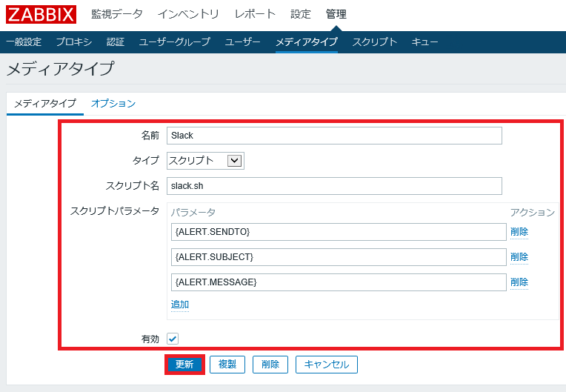This screenshot has height=392, width=566.
Task: Open the インベントリ menu
Action: tap(188, 14)
